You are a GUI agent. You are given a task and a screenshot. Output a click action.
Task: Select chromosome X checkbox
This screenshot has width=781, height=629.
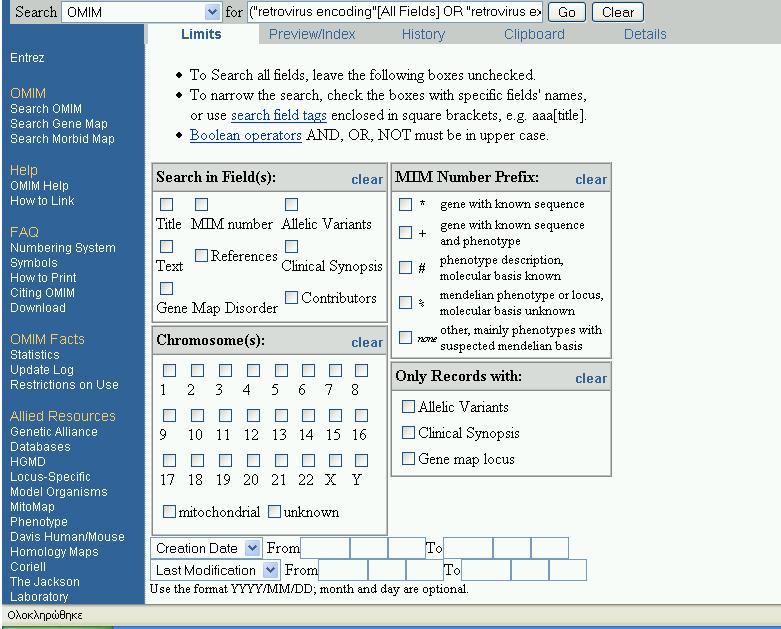coord(336,460)
